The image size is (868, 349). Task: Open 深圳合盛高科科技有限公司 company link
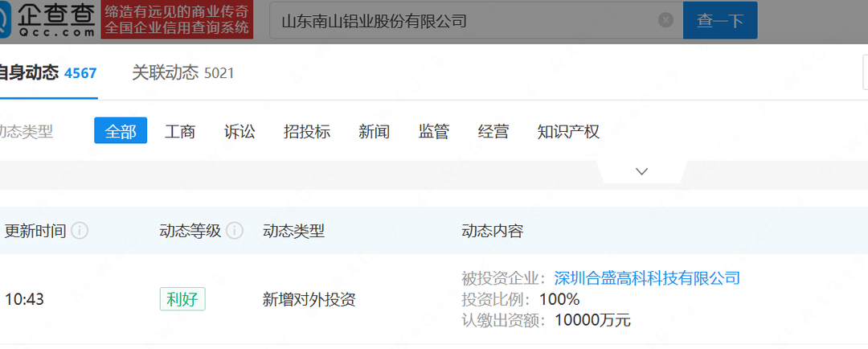[x=647, y=278]
